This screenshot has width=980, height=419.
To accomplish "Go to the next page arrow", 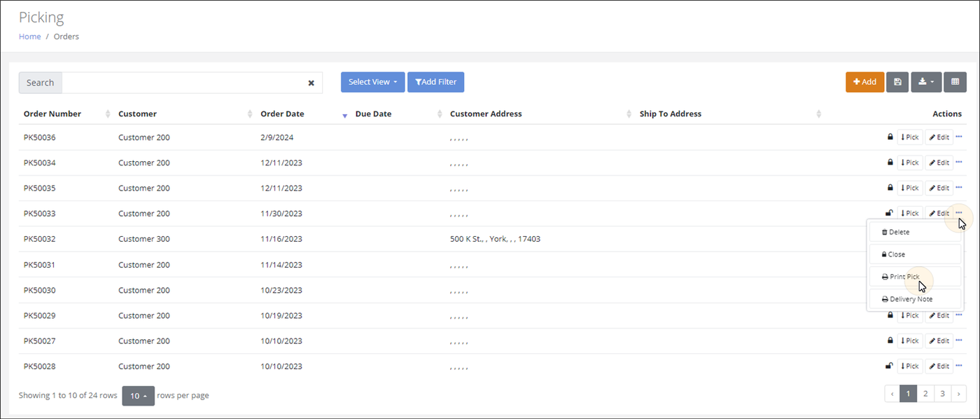I will point(958,394).
